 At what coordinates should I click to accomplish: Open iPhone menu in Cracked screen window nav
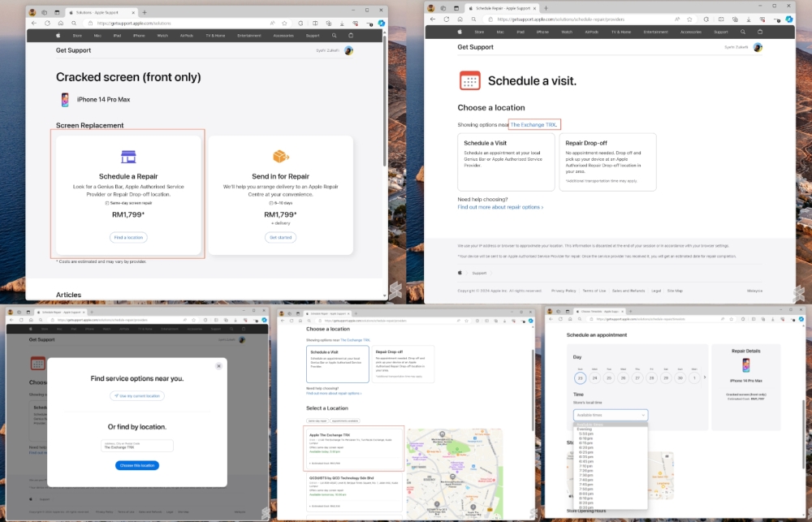tap(139, 36)
